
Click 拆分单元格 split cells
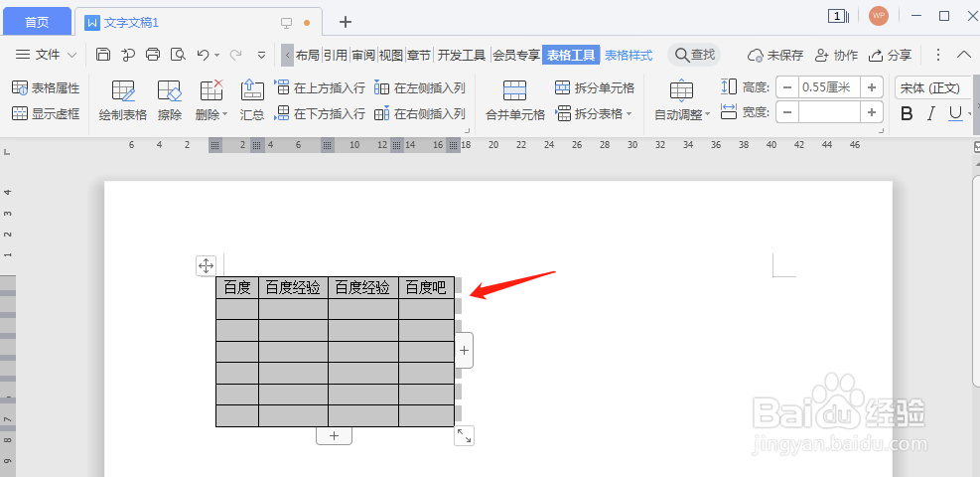595,88
